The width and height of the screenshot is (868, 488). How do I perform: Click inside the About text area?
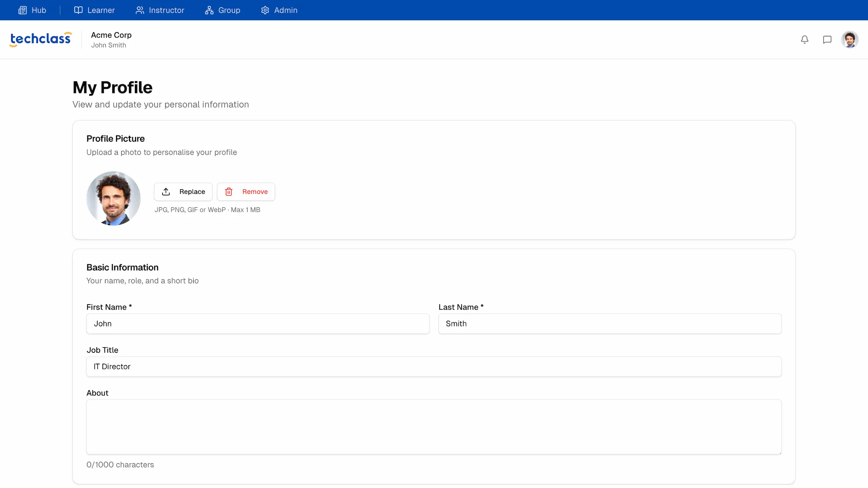[x=434, y=427]
